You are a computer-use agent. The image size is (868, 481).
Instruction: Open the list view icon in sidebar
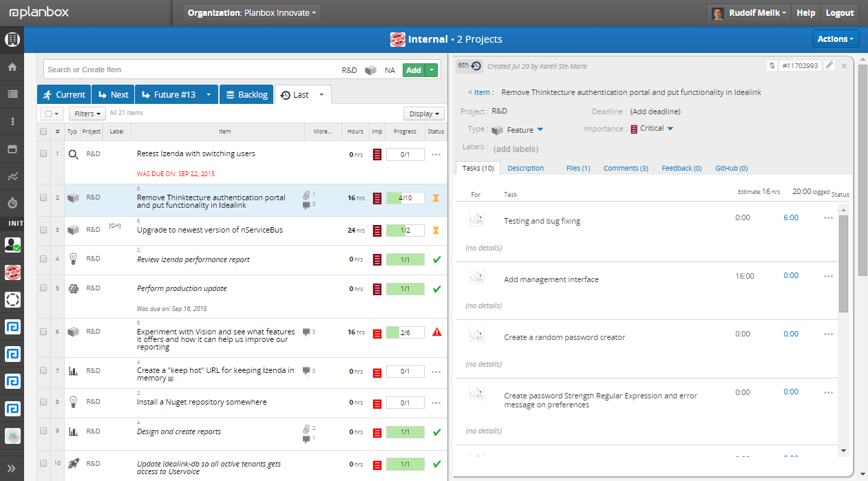12,94
